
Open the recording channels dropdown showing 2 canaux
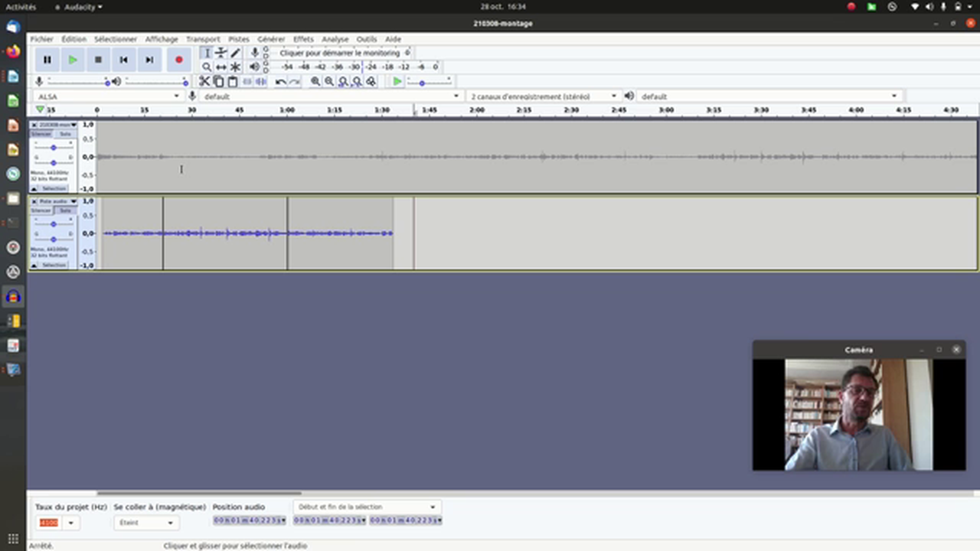612,96
